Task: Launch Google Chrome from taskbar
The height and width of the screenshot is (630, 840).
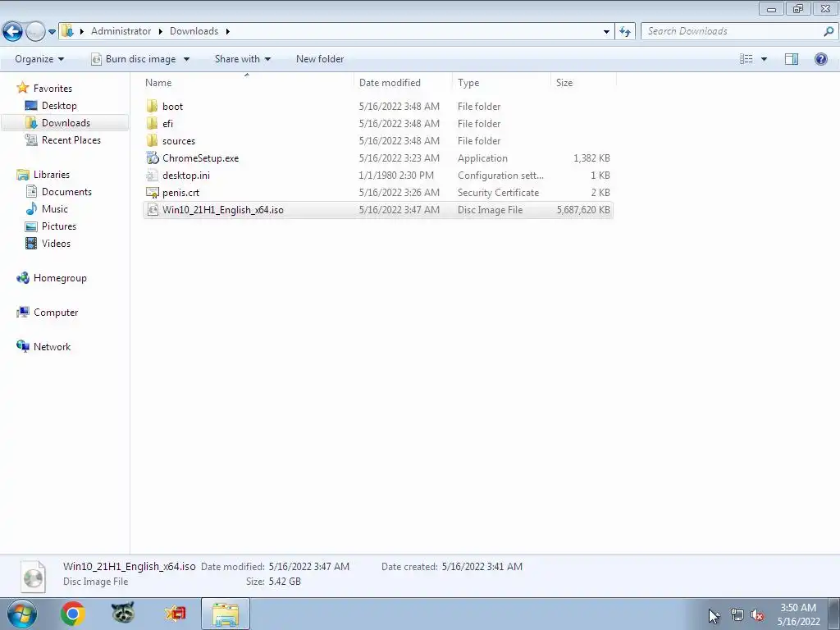Action: (x=72, y=614)
